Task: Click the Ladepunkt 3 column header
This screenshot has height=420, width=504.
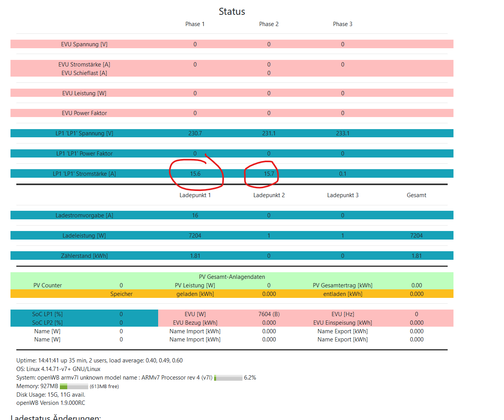Action: (x=343, y=195)
